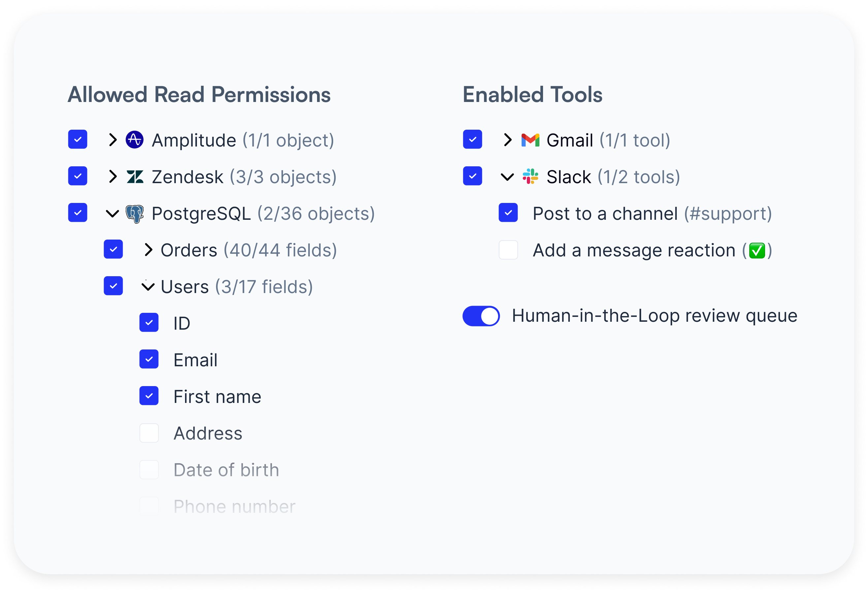The height and width of the screenshot is (592, 868).
Task: Enable the Address field checkbox
Action: tap(149, 433)
